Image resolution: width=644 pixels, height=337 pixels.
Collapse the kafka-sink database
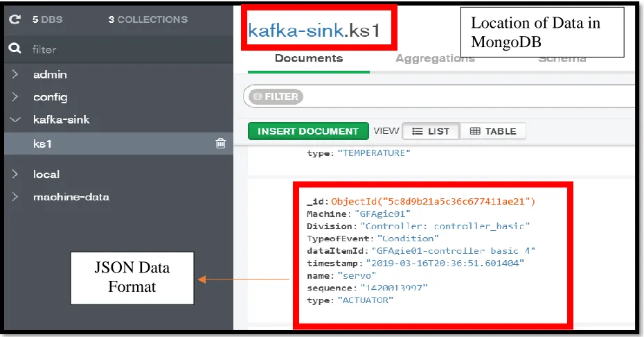(15, 120)
